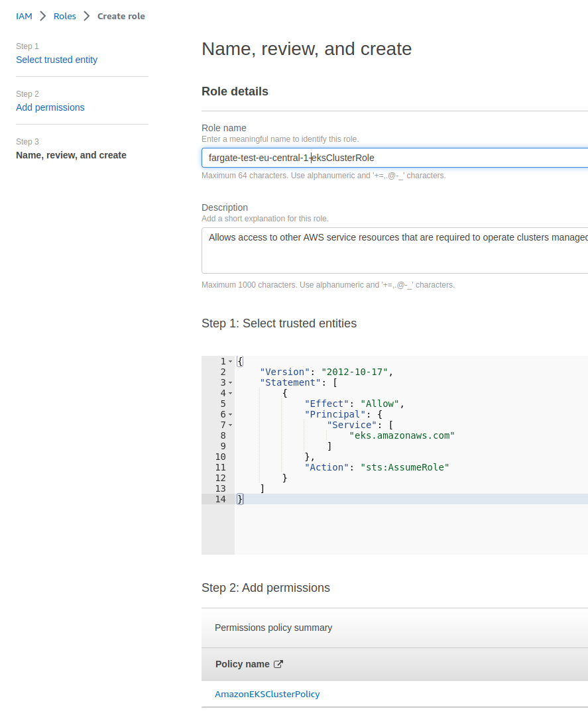588x725 pixels.
Task: Click the "2012-10-17" version value
Action: tap(355, 372)
